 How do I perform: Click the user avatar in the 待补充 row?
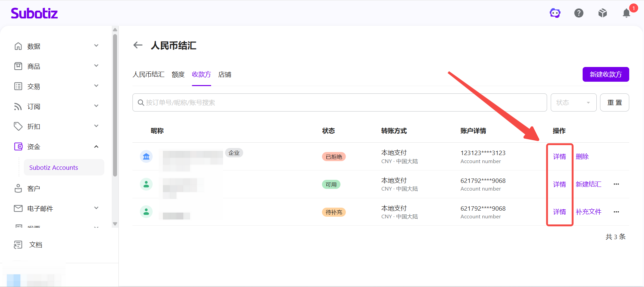pos(146,212)
